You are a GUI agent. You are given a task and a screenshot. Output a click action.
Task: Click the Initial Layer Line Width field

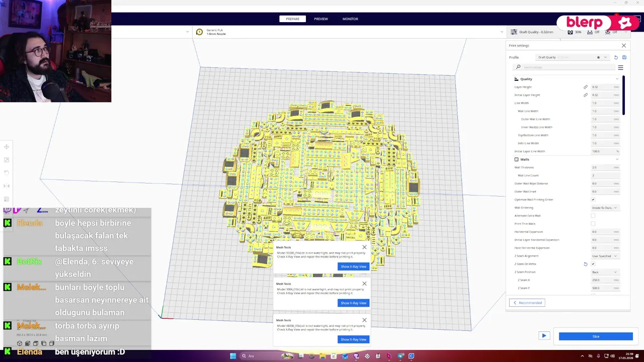605,151
